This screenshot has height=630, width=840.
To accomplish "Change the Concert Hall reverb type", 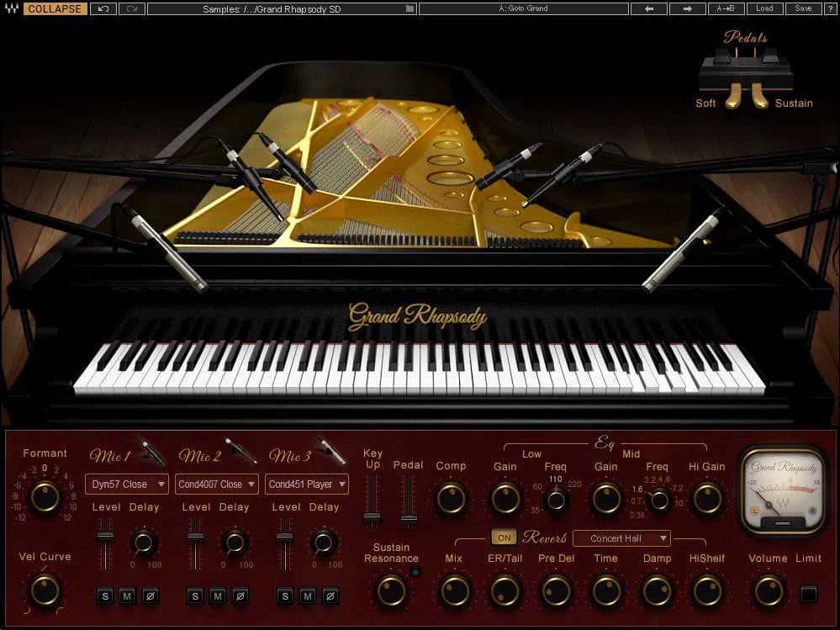I will [621, 538].
